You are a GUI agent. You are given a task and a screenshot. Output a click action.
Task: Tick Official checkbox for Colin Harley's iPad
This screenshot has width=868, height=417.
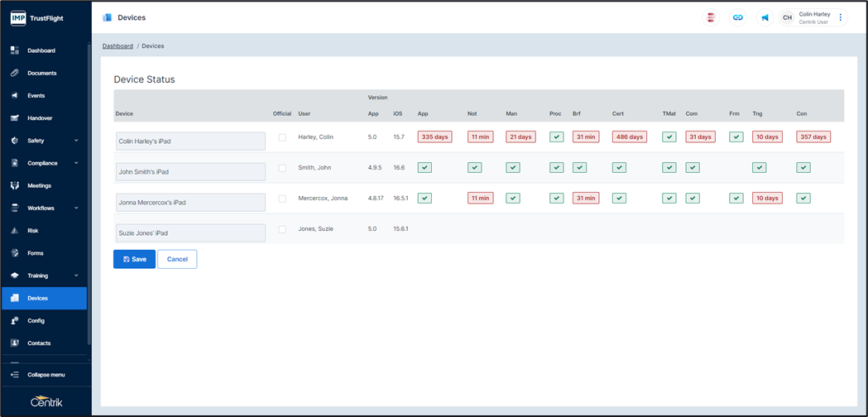pyautogui.click(x=282, y=137)
